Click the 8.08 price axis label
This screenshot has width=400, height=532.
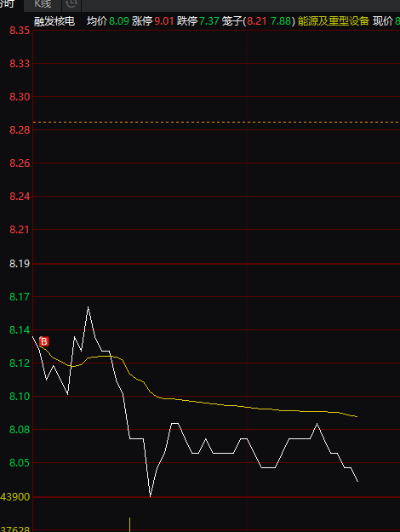coord(20,430)
